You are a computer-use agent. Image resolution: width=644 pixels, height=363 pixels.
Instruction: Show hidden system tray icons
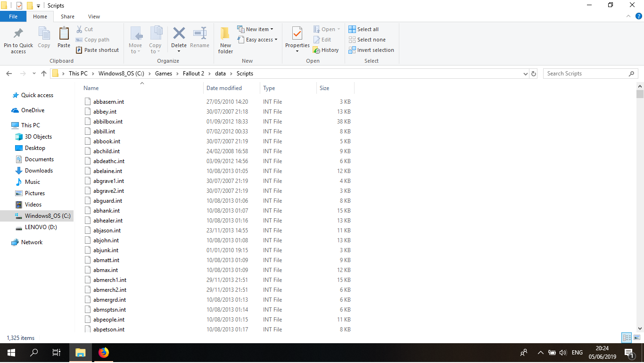540,353
